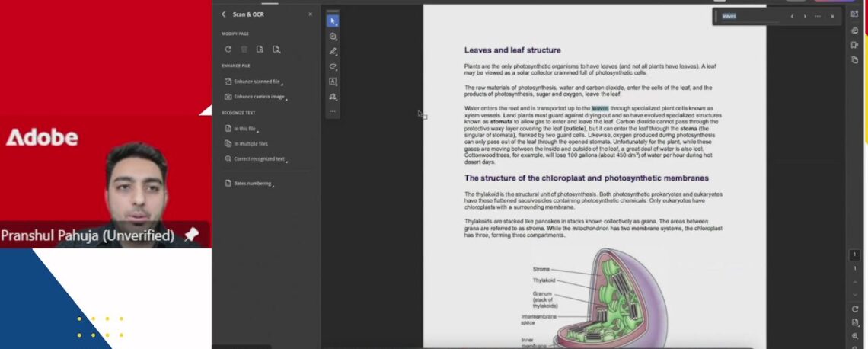Open the page thumbnails icon in right sidebar
Image resolution: width=868 pixels, height=349 pixels.
[x=855, y=60]
